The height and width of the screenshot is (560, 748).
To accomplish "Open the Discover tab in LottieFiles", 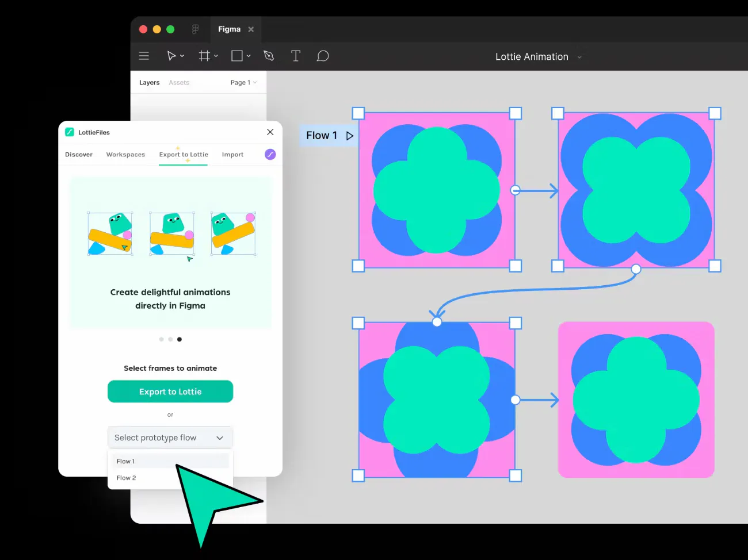I will (79, 155).
